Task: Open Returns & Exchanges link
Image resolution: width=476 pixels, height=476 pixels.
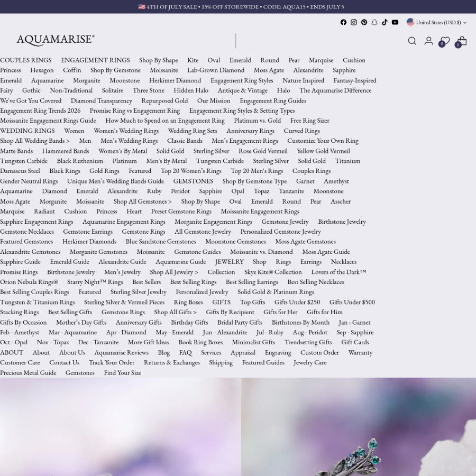Action: 172,362
